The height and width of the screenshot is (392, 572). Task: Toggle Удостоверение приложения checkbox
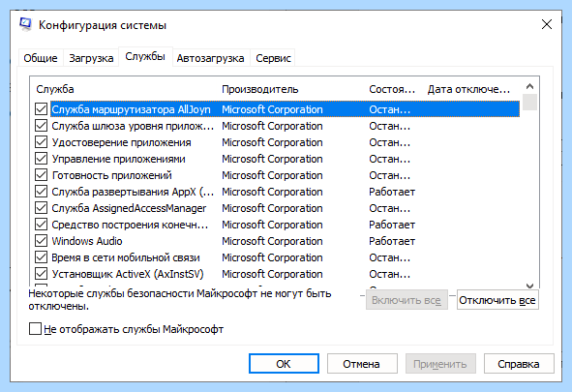pos(41,142)
